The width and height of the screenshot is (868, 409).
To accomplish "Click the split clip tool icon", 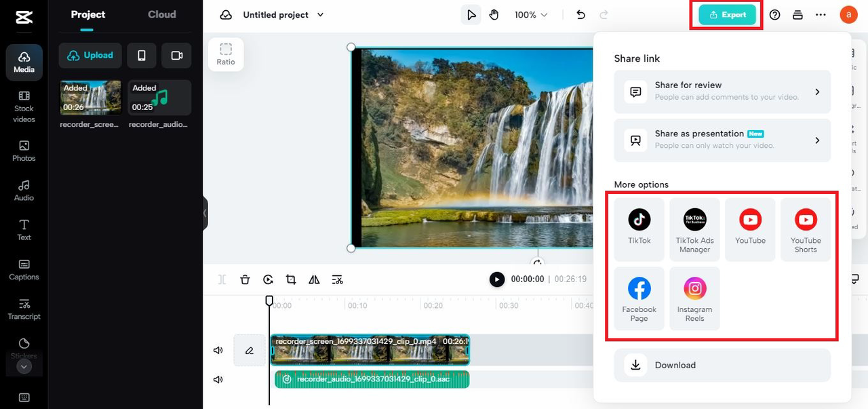I will click(x=222, y=279).
